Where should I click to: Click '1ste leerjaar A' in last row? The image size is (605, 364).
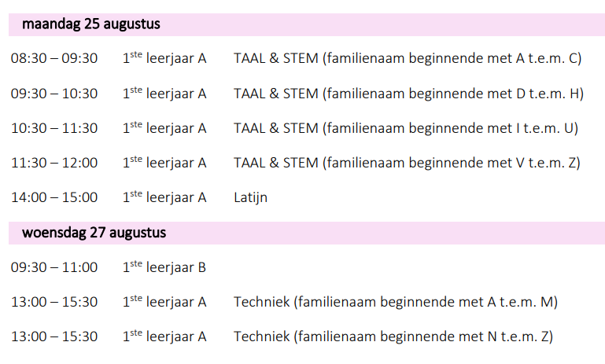164,336
